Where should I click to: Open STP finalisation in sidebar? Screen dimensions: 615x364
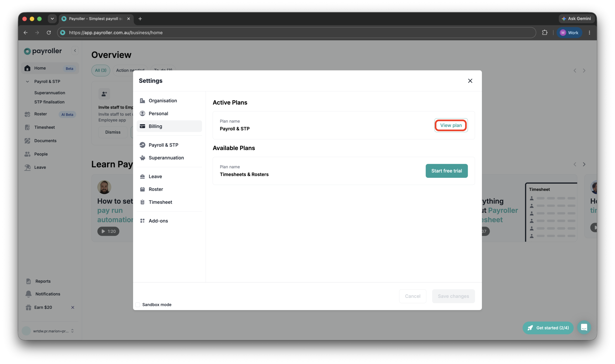coord(49,102)
